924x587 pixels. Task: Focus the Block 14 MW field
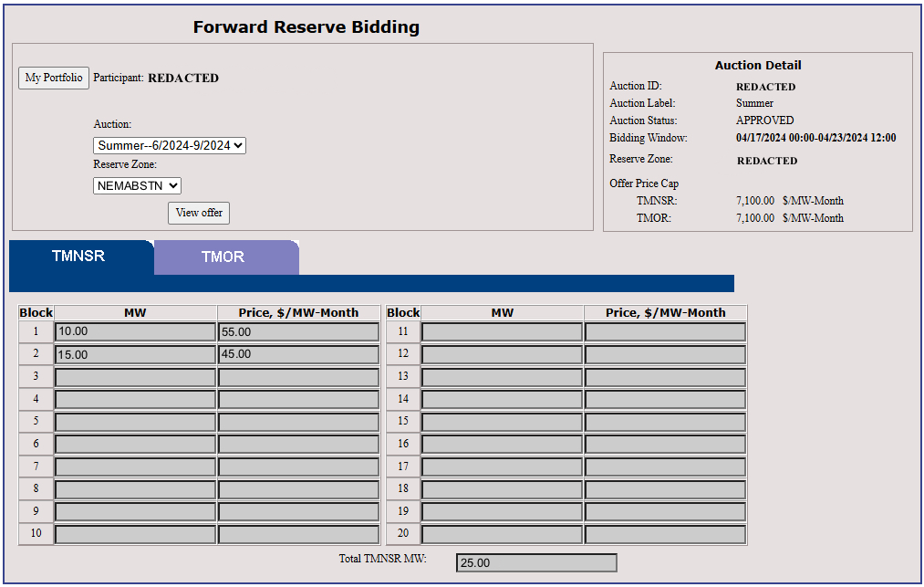pyautogui.click(x=502, y=399)
